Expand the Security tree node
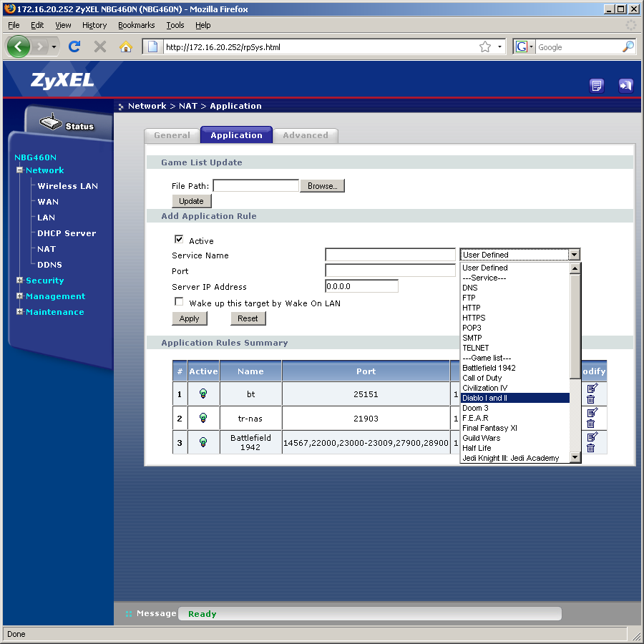The height and width of the screenshot is (644, 644). click(x=19, y=280)
